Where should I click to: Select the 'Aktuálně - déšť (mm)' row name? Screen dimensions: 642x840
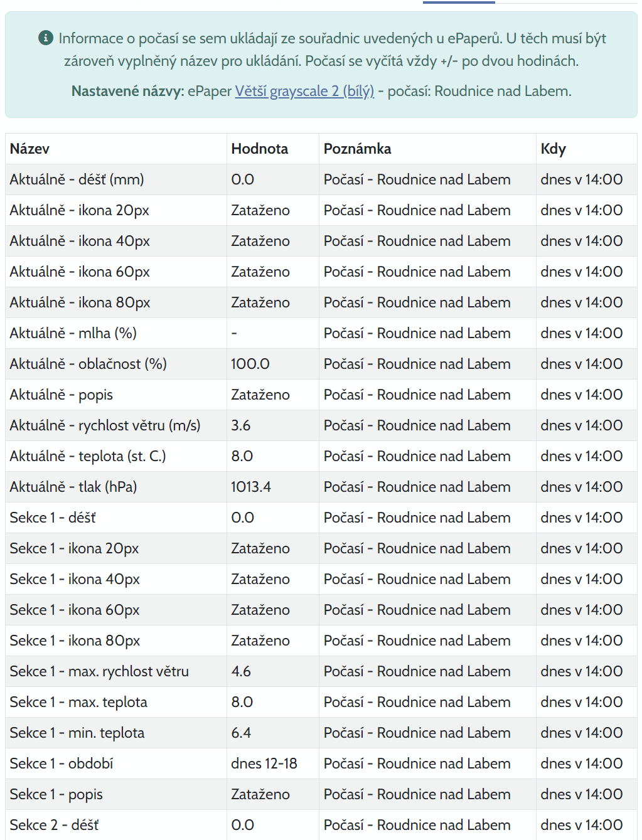click(x=77, y=179)
